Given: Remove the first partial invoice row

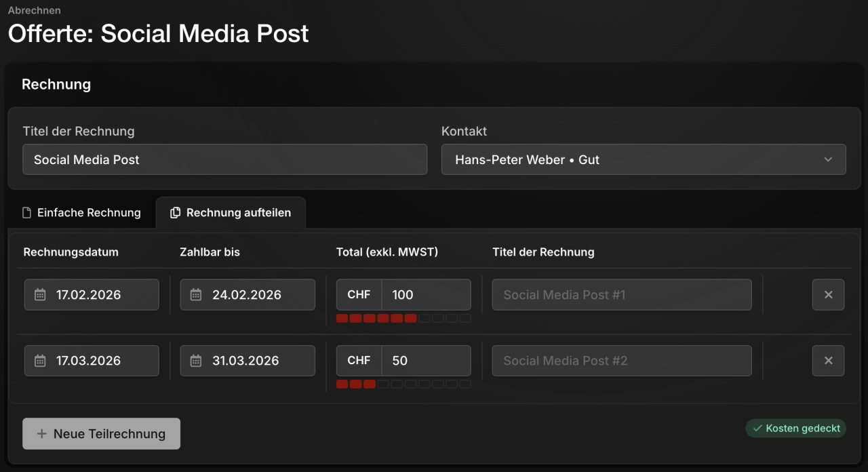Looking at the screenshot, I should pyautogui.click(x=828, y=295).
